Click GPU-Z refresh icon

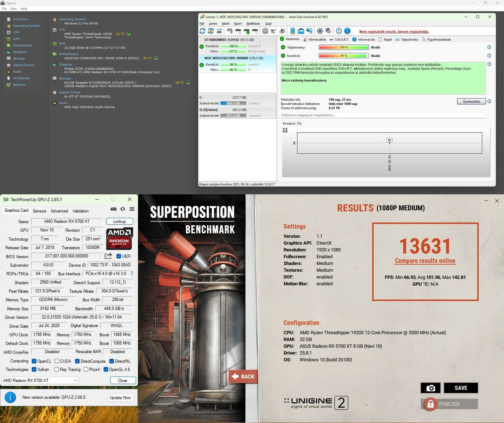point(122,209)
